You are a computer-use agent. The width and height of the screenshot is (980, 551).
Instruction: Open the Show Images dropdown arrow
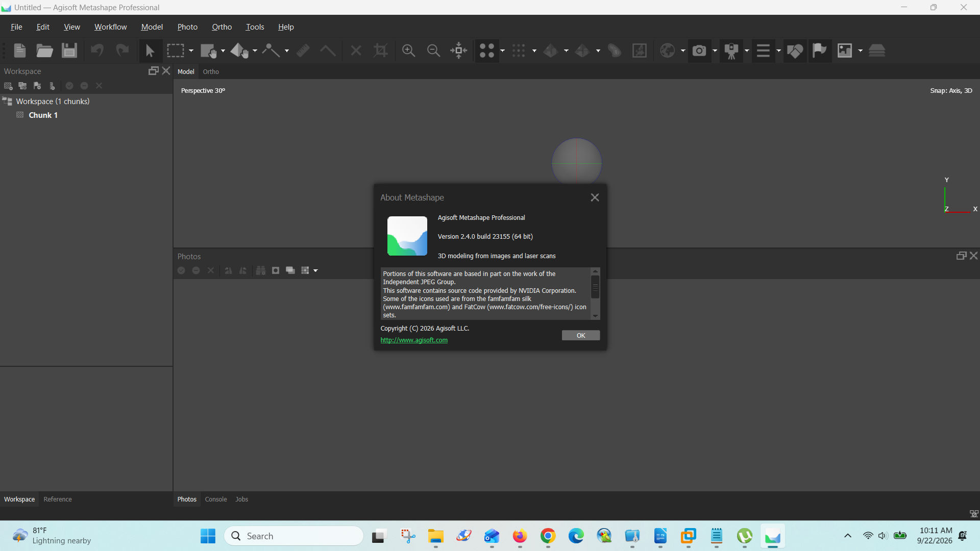coord(861,51)
